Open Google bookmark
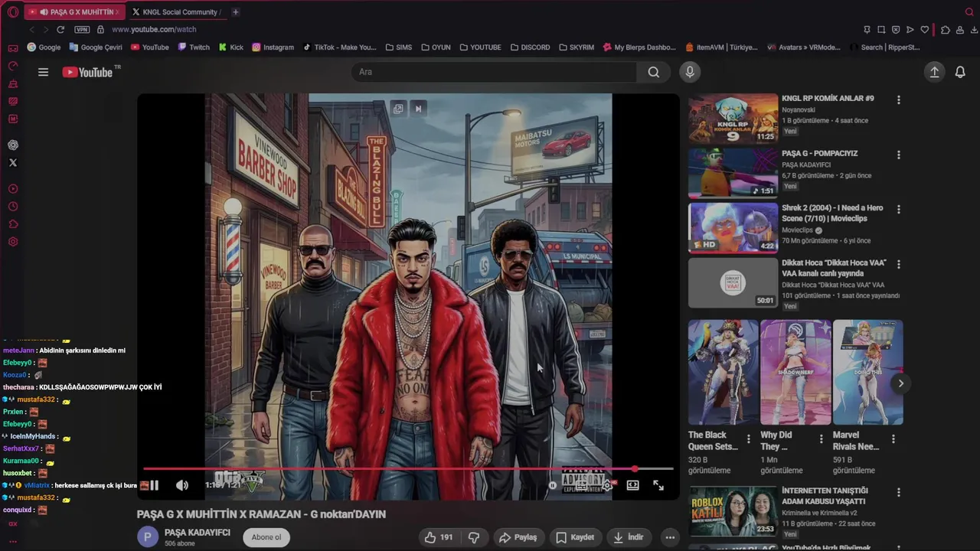 (44, 47)
